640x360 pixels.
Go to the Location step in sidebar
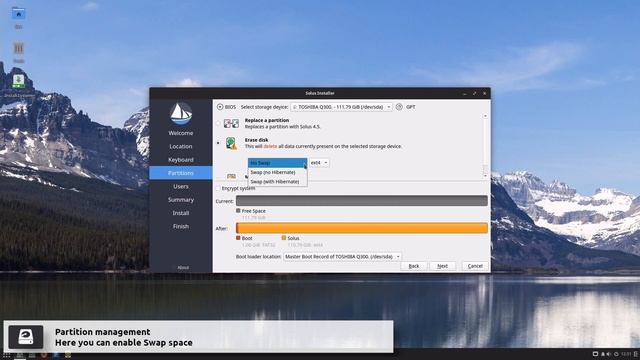point(181,146)
